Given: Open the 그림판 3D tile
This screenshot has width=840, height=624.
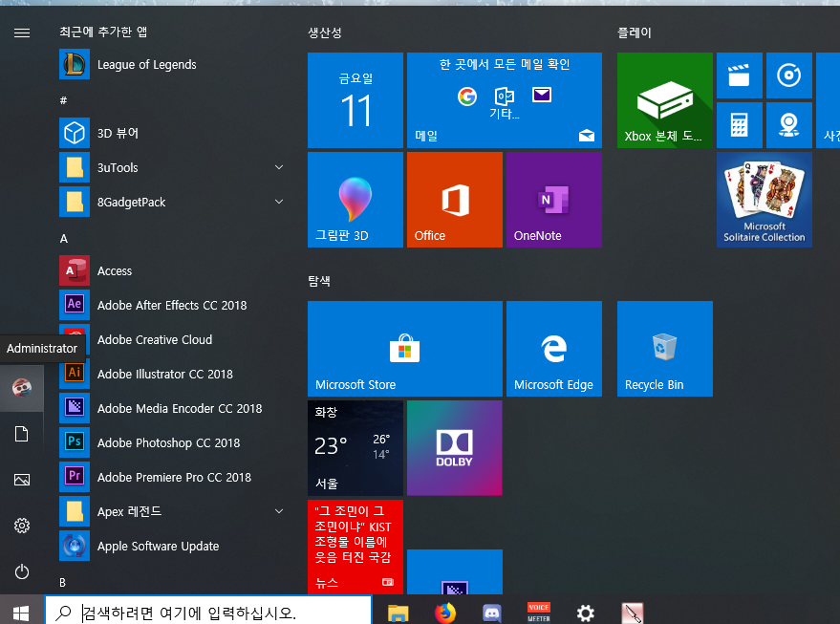Looking at the screenshot, I should pyautogui.click(x=355, y=200).
